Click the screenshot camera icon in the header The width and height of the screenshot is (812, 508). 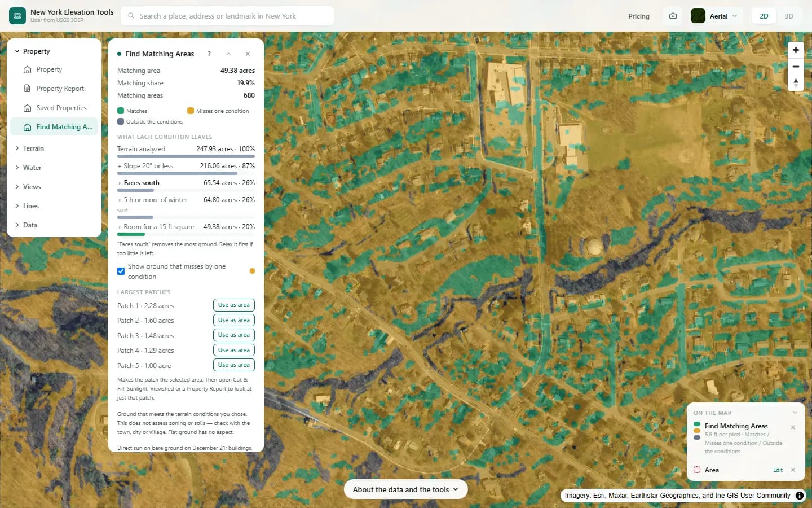673,16
